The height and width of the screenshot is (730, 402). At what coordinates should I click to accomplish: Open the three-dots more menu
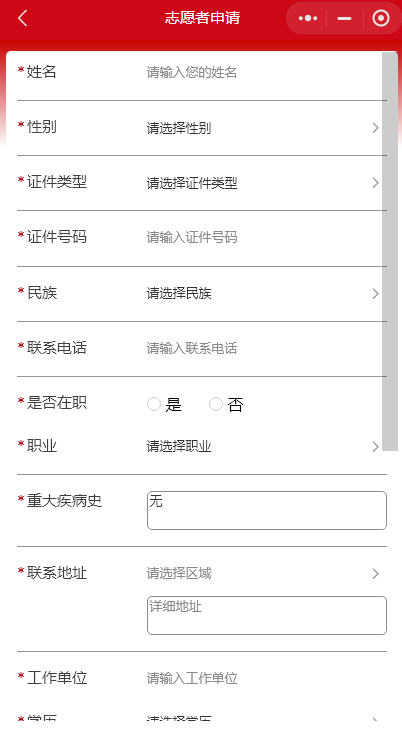pos(308,18)
